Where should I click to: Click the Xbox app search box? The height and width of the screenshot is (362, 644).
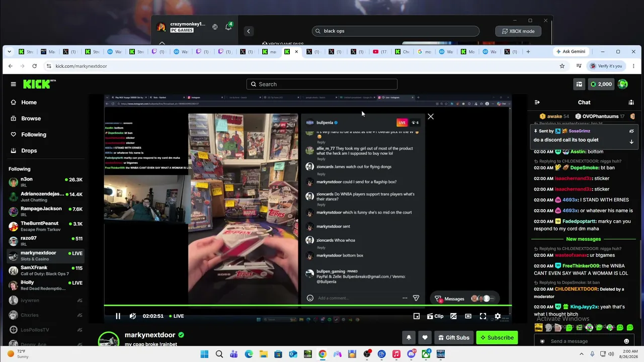coord(395,31)
